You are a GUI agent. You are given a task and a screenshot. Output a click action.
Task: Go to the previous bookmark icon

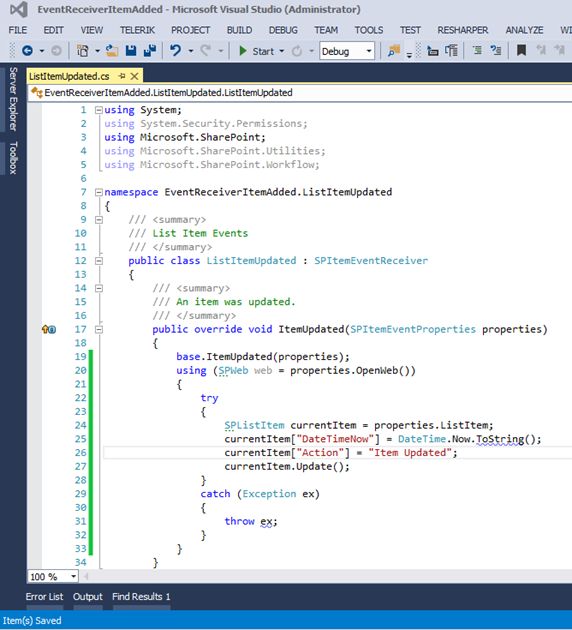click(x=541, y=51)
